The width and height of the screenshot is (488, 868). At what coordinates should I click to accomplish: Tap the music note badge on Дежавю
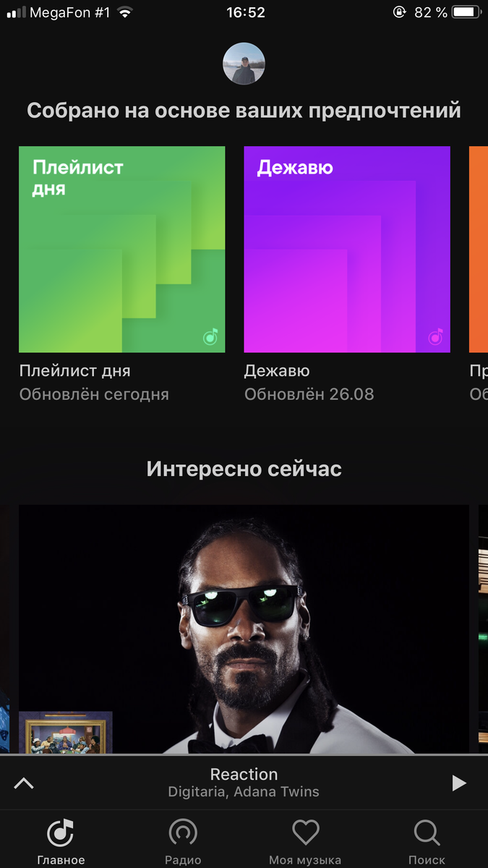(435, 336)
